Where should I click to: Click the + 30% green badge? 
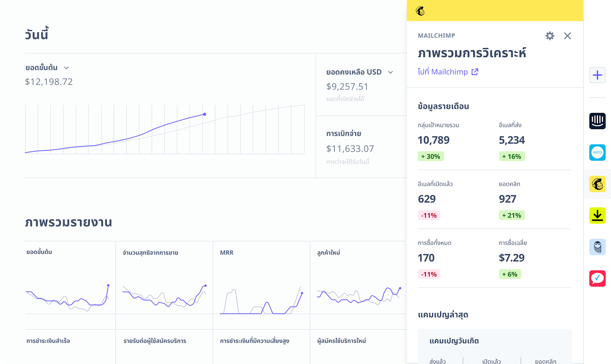(431, 157)
